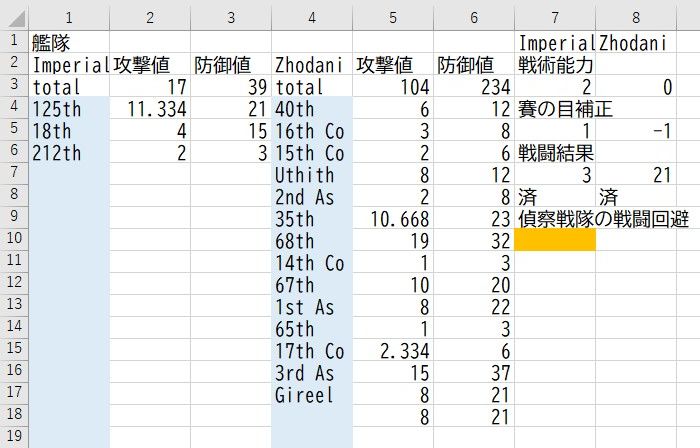Select the 1st As cell
The image size is (700, 448).
[x=312, y=306]
